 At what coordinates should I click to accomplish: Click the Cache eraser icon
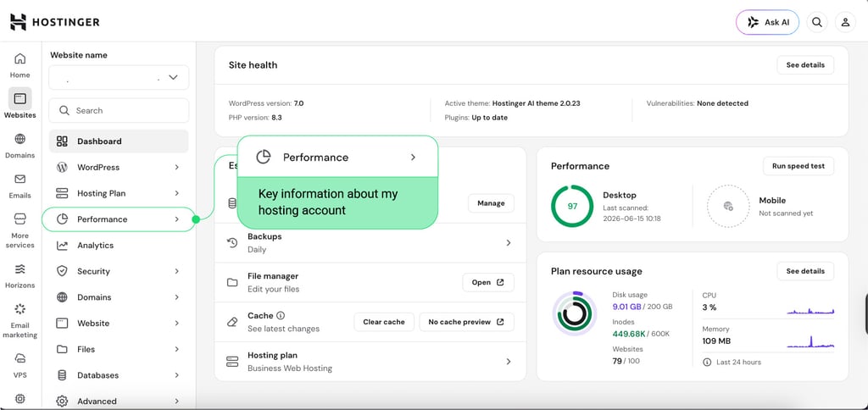point(232,322)
